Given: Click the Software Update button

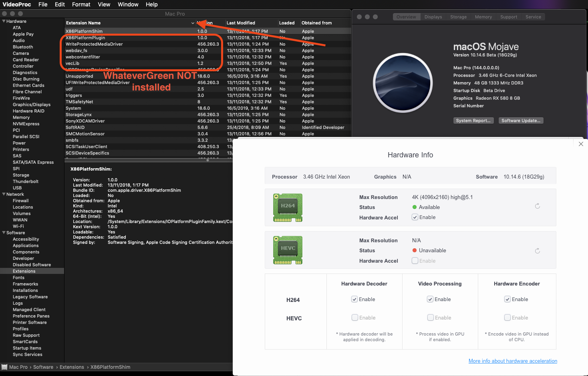Looking at the screenshot, I should (521, 121).
